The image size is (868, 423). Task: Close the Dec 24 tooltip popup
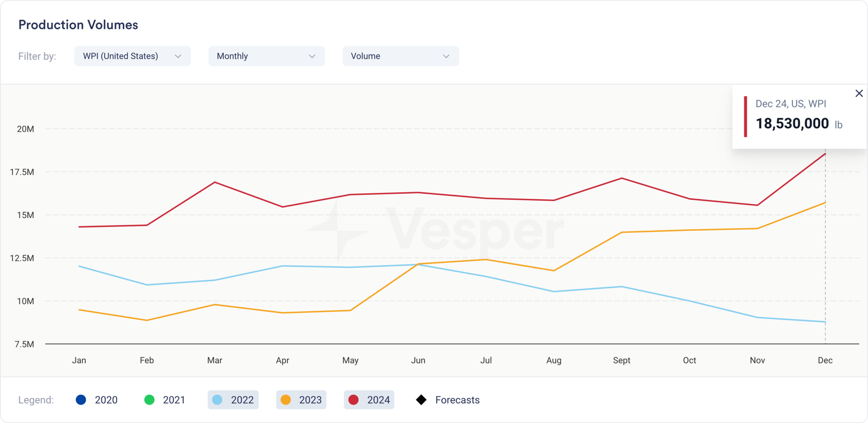pyautogui.click(x=859, y=93)
